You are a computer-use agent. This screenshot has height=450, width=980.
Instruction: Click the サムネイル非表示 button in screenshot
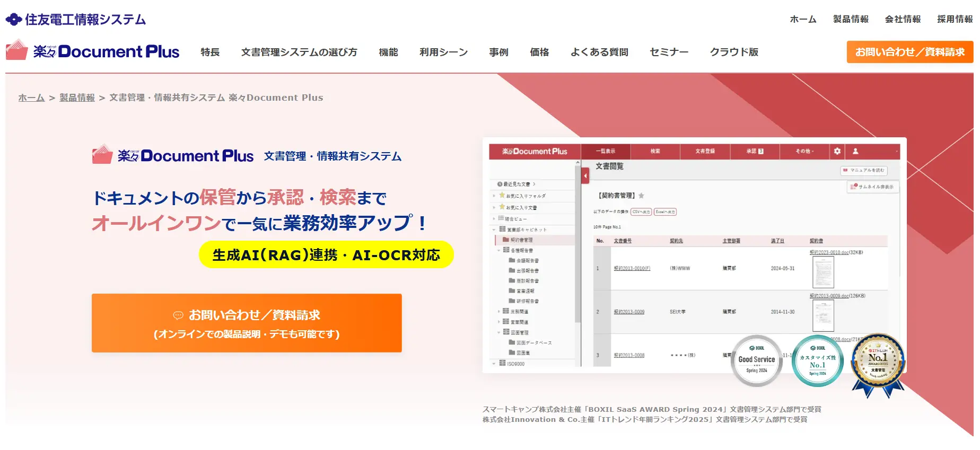(x=873, y=187)
